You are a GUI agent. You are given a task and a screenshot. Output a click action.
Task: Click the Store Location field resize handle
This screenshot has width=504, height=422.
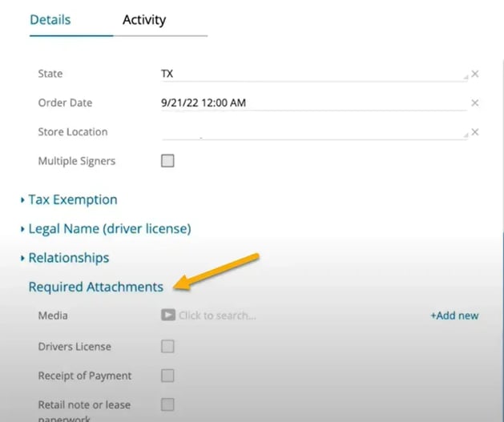point(465,136)
